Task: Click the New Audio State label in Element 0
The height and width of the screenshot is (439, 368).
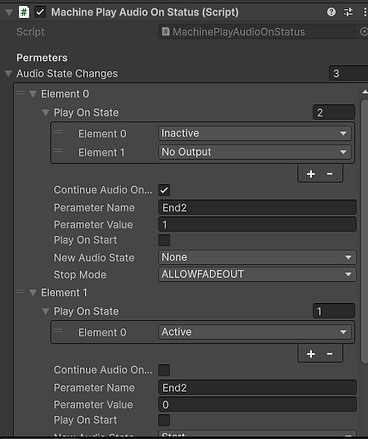Action: click(94, 258)
